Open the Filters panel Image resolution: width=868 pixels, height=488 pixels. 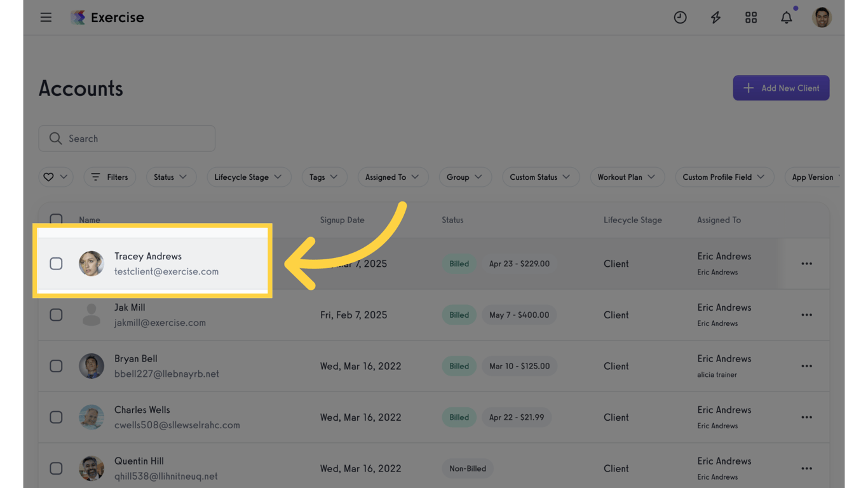[109, 177]
